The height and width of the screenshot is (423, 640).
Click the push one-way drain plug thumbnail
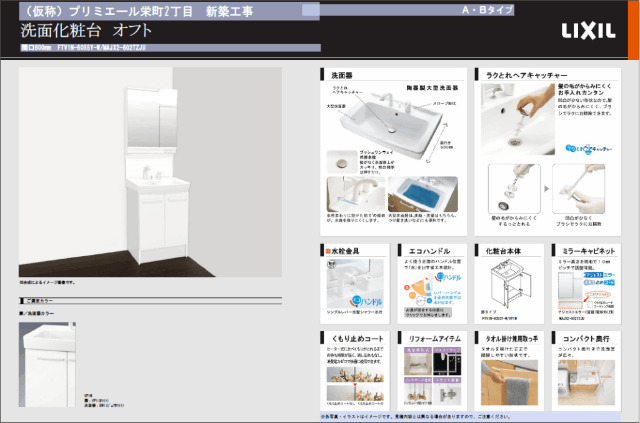(x=342, y=162)
